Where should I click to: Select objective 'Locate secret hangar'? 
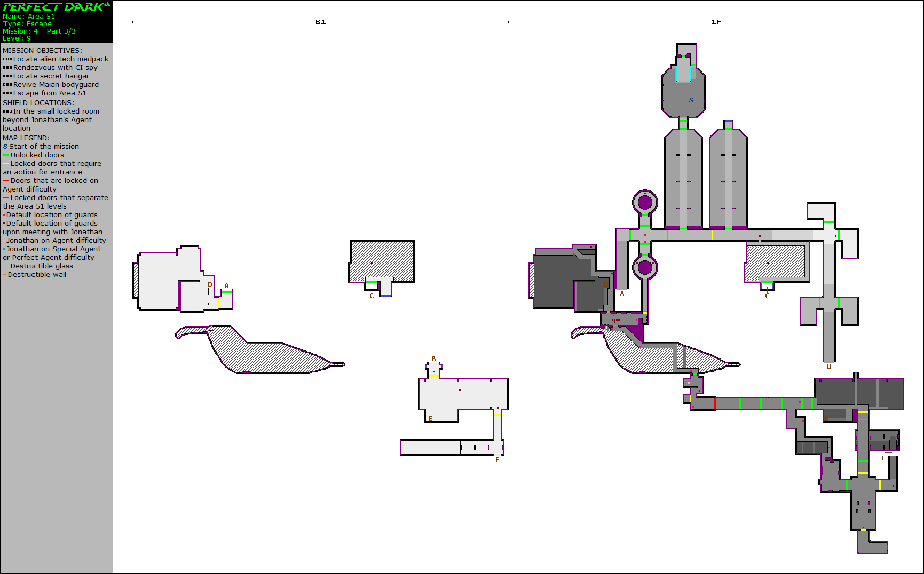tap(51, 76)
